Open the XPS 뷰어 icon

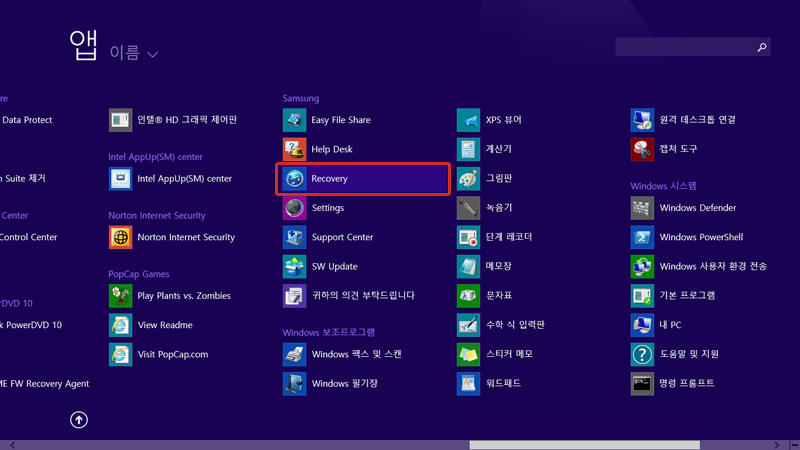pos(468,120)
